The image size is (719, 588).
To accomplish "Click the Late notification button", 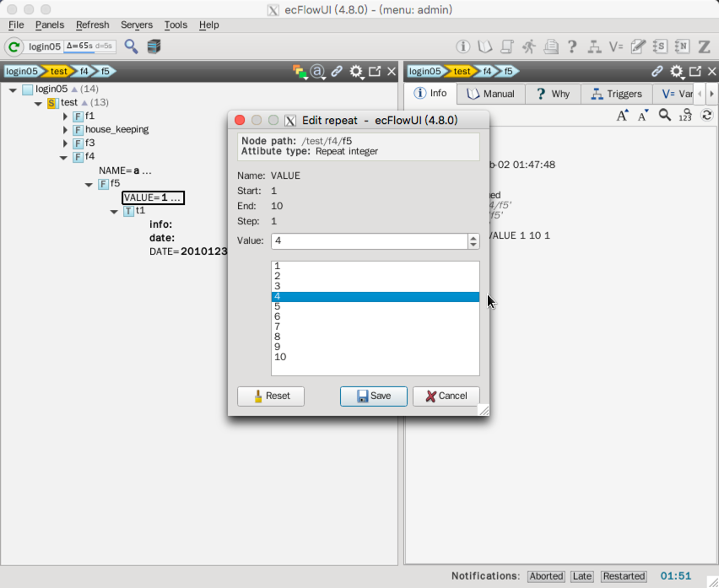I will click(582, 576).
